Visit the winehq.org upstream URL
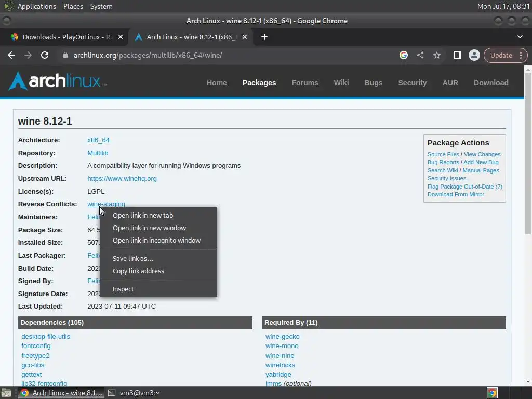This screenshot has height=399, width=532. 122,179
